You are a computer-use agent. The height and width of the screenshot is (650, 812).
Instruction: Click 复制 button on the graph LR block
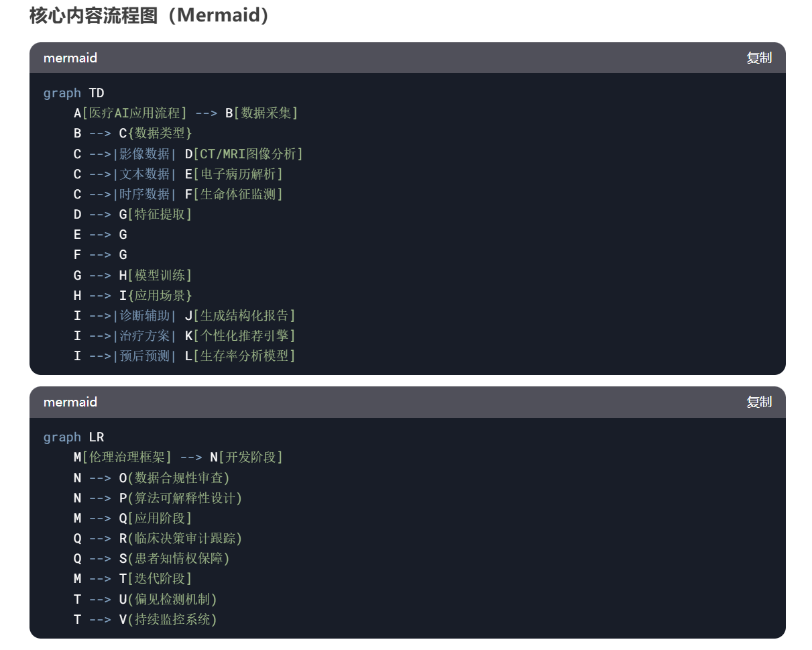click(x=758, y=402)
